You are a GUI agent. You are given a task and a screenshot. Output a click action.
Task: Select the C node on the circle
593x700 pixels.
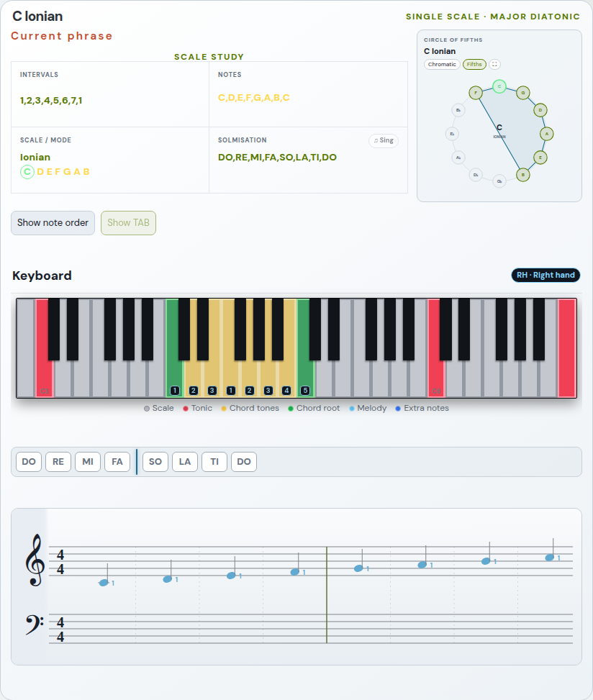click(x=499, y=86)
